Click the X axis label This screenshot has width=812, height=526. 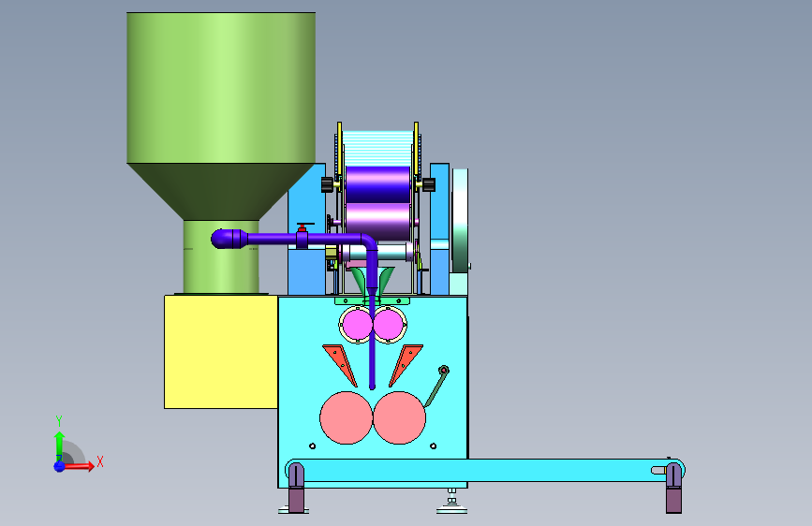[100, 461]
